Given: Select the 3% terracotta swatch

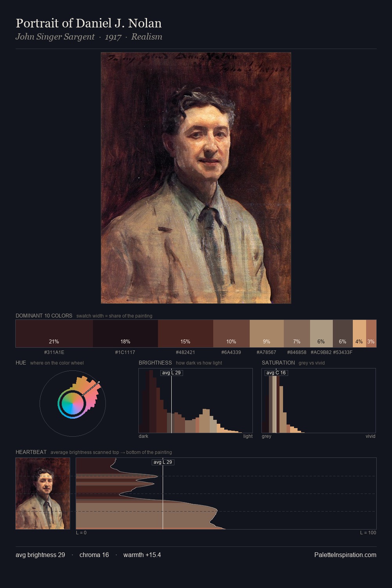Looking at the screenshot, I should pos(371,334).
